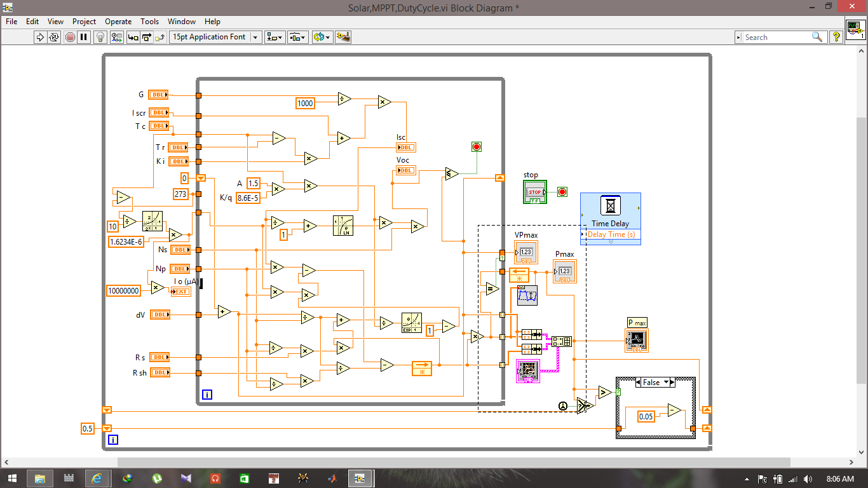Click the Step Out button
The width and height of the screenshot is (868, 488).
[x=160, y=37]
